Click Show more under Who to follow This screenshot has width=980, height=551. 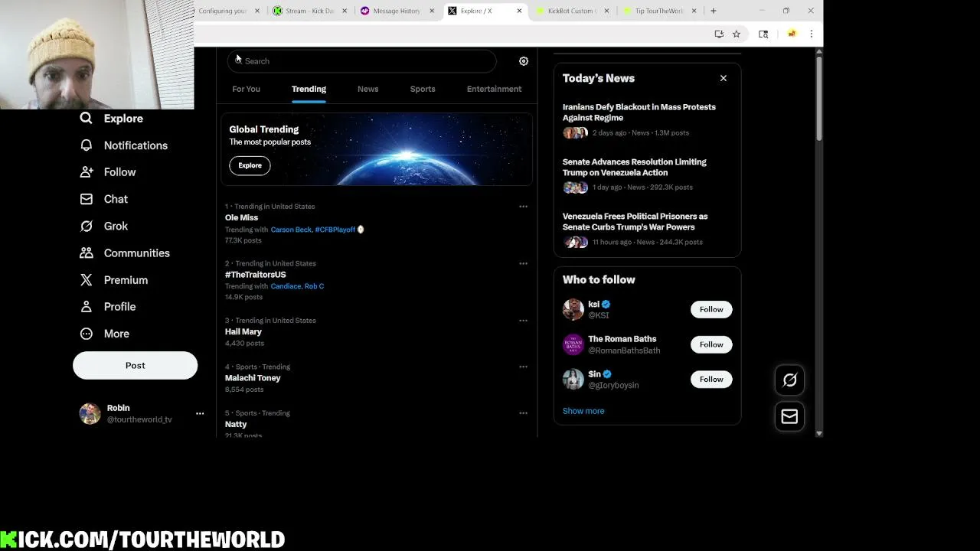point(583,411)
